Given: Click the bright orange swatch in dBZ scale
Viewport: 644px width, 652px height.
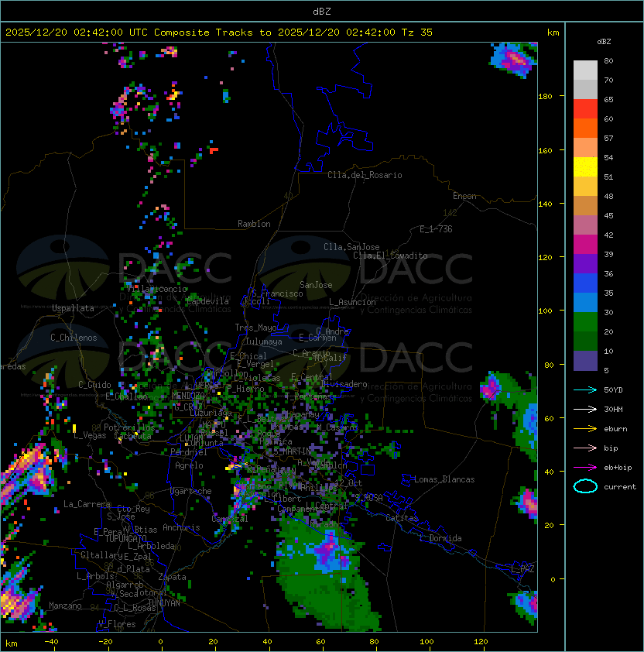Looking at the screenshot, I should tap(585, 129).
